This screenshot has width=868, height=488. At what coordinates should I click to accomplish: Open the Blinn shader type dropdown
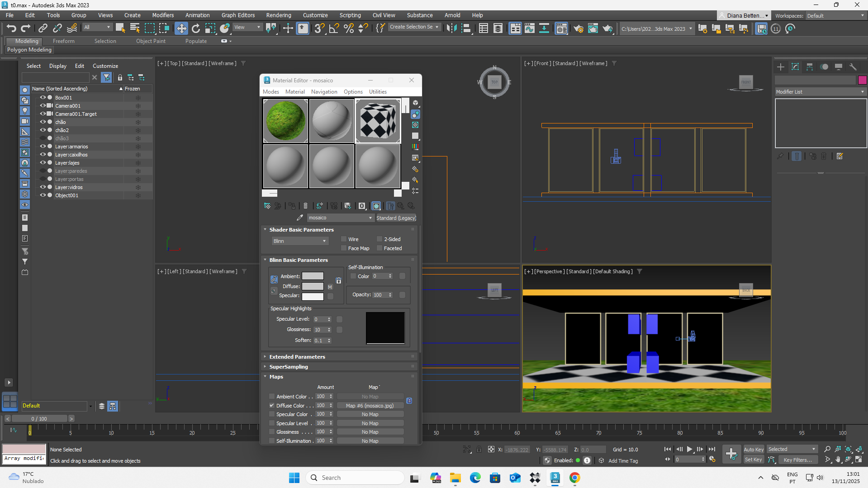(x=299, y=241)
